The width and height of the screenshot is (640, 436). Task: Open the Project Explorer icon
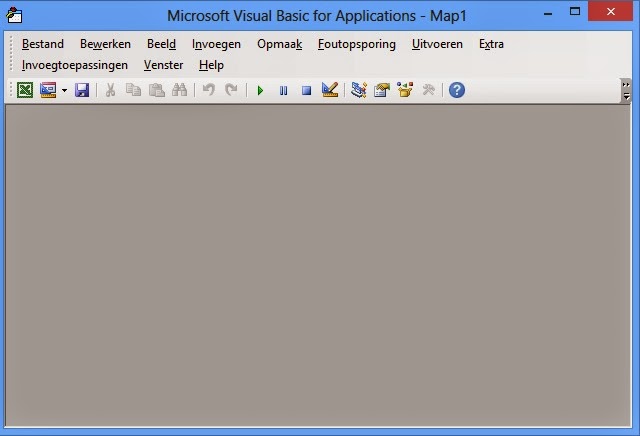point(359,90)
